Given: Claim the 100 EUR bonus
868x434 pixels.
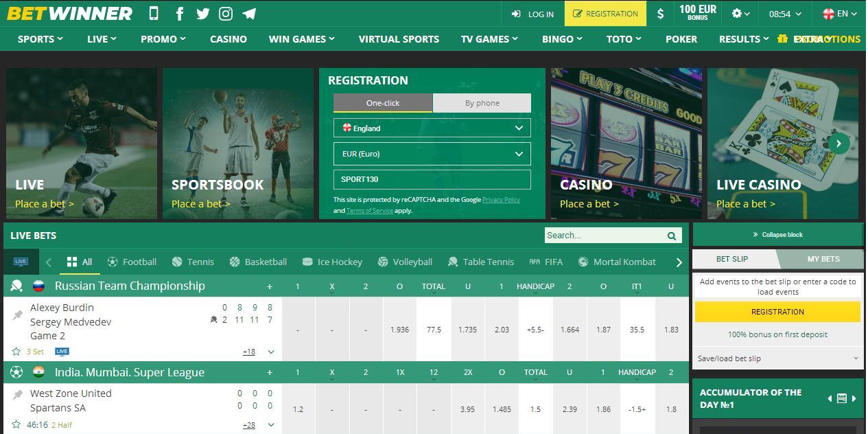Looking at the screenshot, I should pos(698,13).
